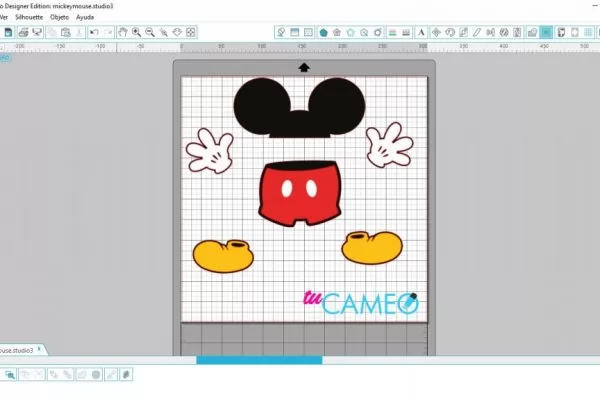Image resolution: width=600 pixels, height=400 pixels.
Task: Open the grid settings icon
Action: point(589,33)
